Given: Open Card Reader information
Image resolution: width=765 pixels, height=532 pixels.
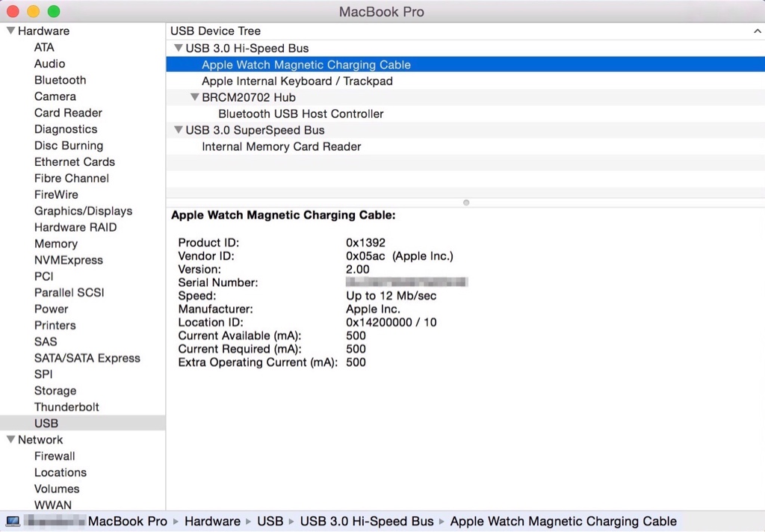Looking at the screenshot, I should tap(68, 113).
